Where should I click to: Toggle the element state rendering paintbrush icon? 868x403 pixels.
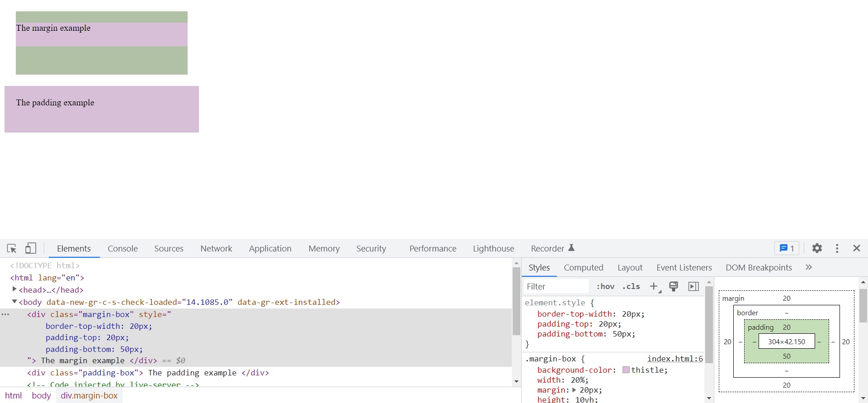pyautogui.click(x=674, y=286)
